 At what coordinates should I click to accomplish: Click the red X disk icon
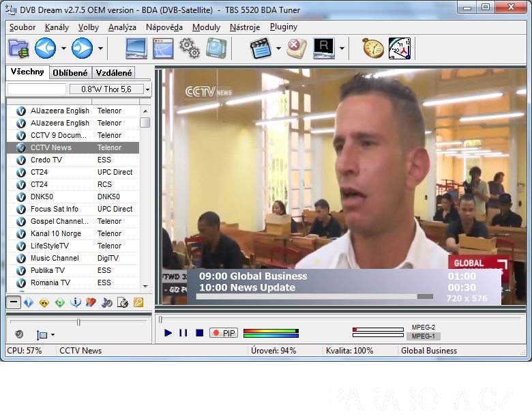pyautogui.click(x=296, y=48)
